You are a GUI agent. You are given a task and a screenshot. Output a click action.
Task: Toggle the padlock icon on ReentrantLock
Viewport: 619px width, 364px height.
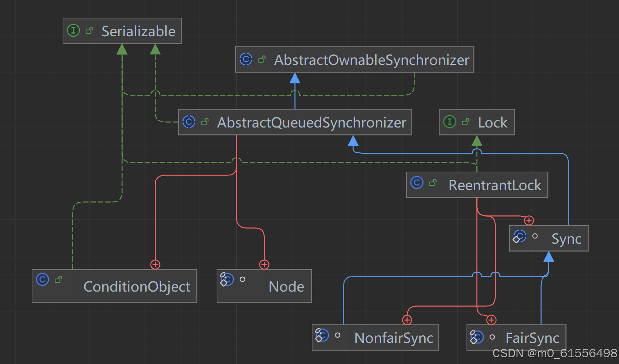433,182
